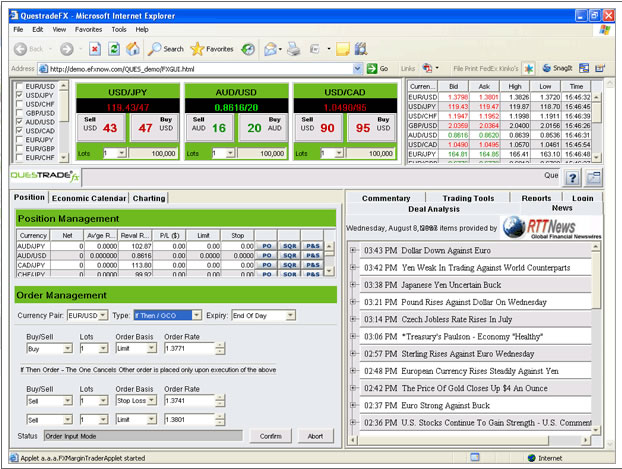Uncheck the USD/CAD checkbox
Viewport: 622px width, 469px height.
tap(19, 131)
